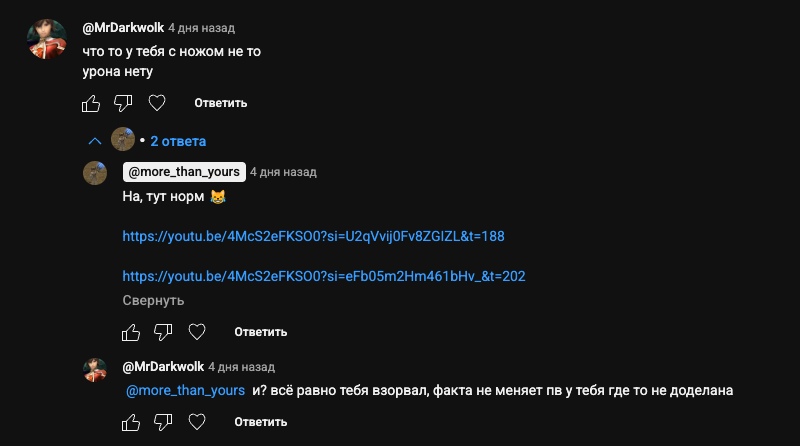Viewport: 800px width, 446px height.
Task: Click the @more_than_yours mention in last reply
Action: [x=186, y=391]
